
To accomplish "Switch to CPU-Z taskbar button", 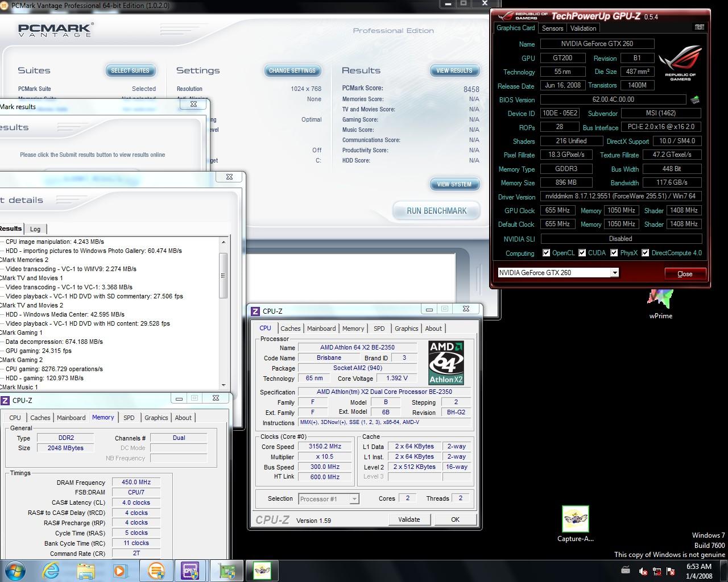I will click(191, 571).
